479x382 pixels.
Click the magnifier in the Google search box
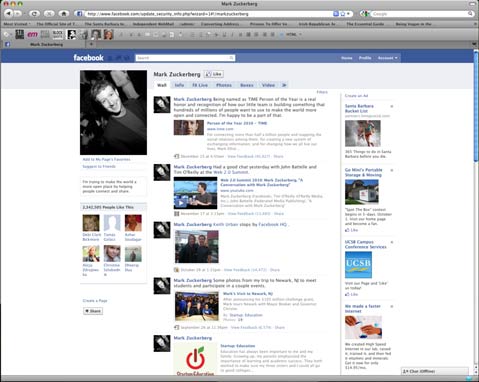click(470, 14)
